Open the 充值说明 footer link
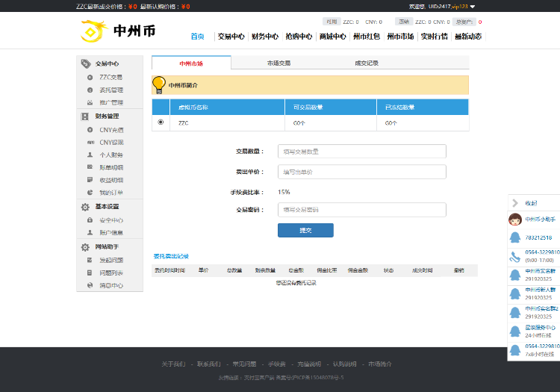 click(x=309, y=364)
